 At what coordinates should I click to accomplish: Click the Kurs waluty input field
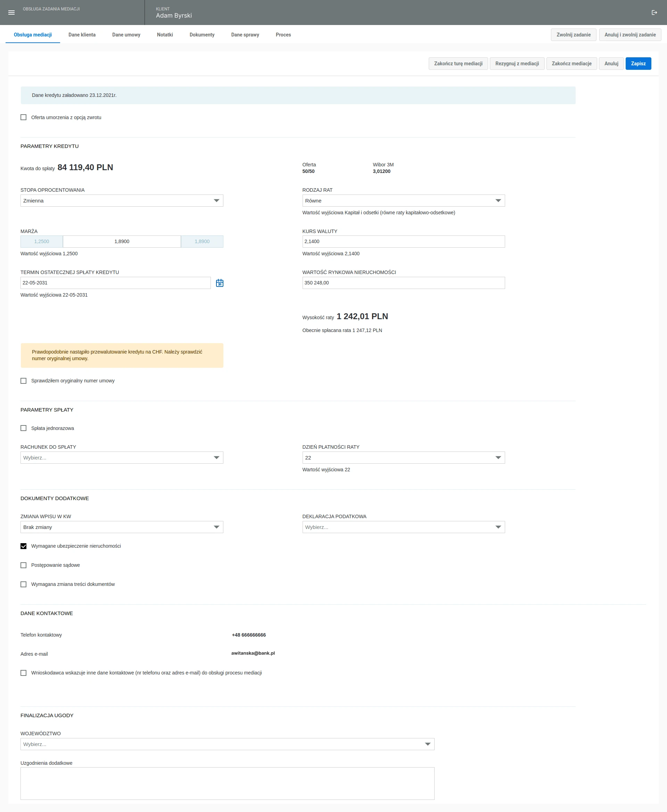click(x=403, y=242)
